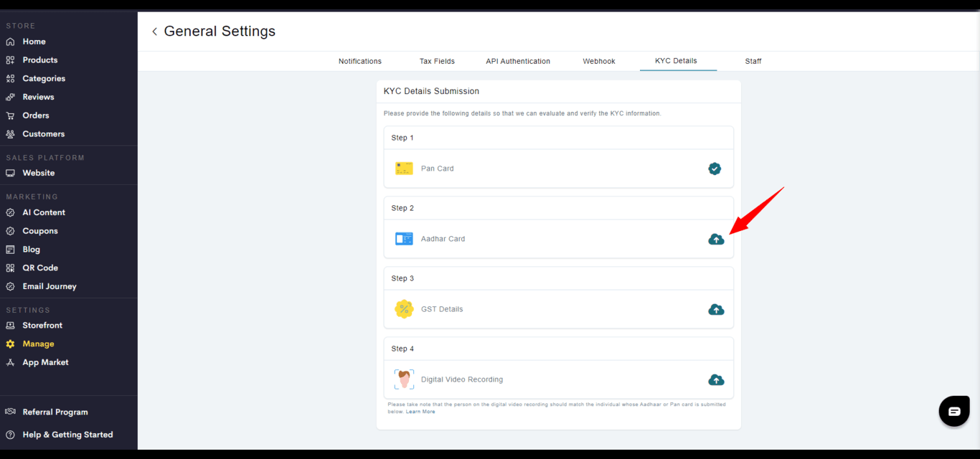Switch to the Webhook tab
The width and height of the screenshot is (980, 459).
[x=599, y=61]
